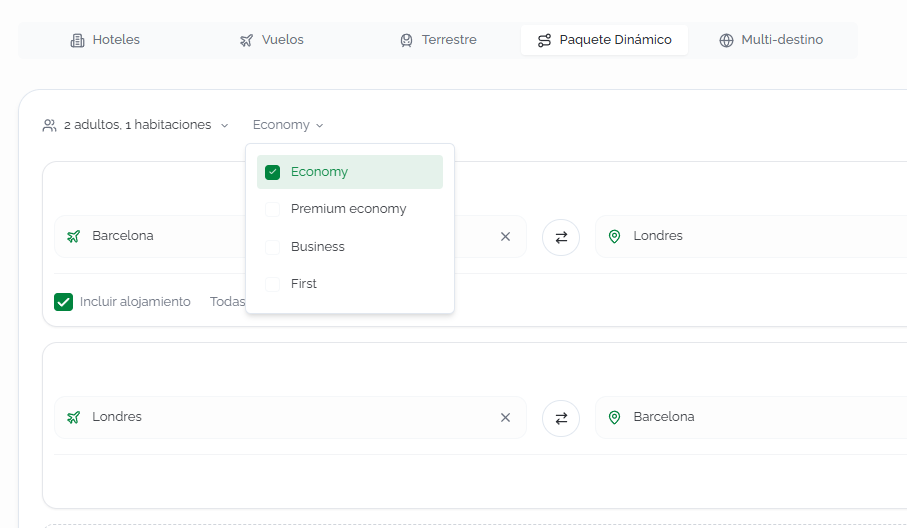
Task: Click the chevron beside Economy header
Action: click(320, 125)
